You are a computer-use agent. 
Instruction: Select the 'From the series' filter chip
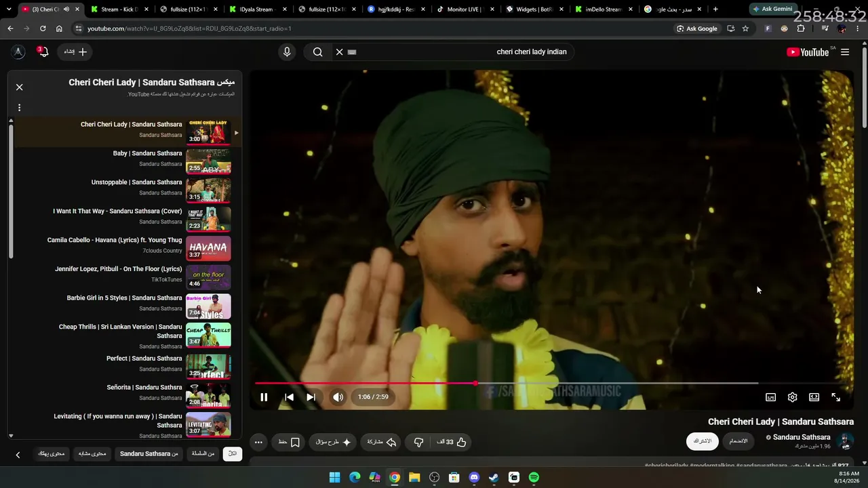point(203,453)
